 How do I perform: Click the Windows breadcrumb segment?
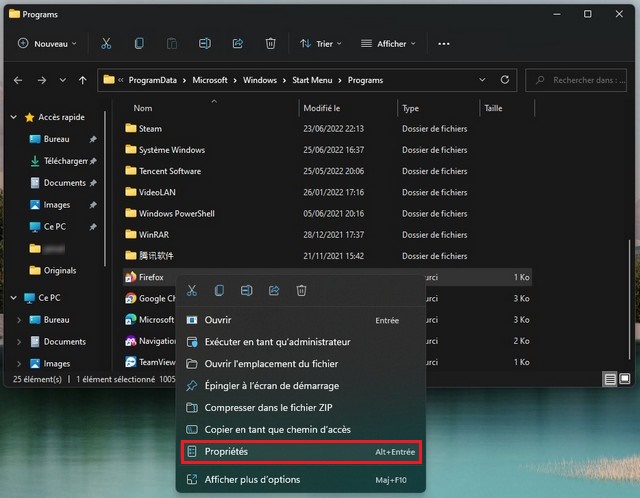coord(260,80)
